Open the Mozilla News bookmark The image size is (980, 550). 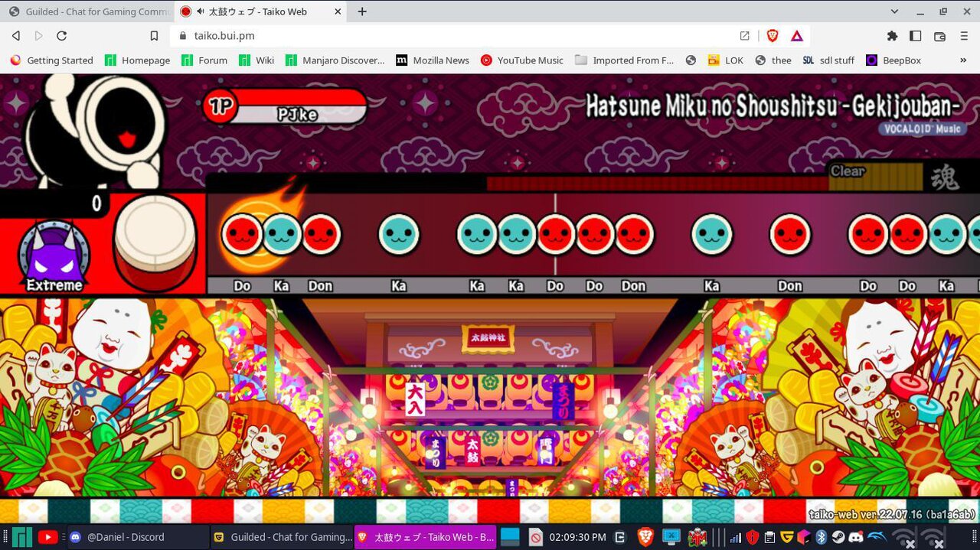[433, 60]
